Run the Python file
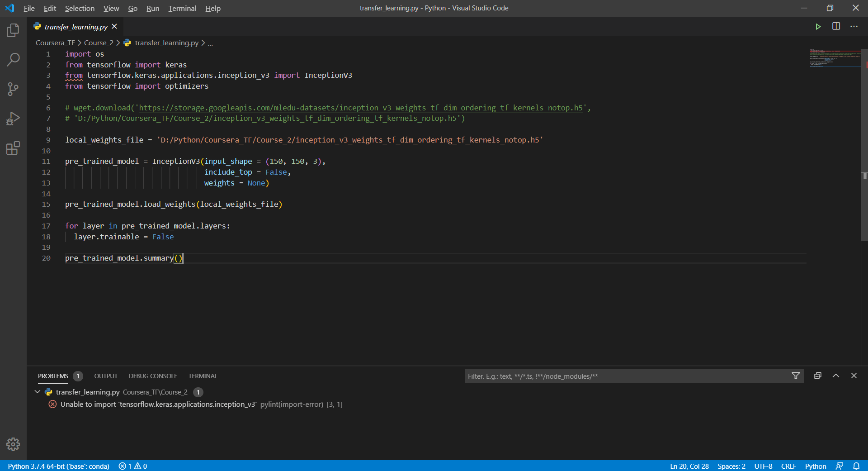Screen dimensions: 868x471 coord(818,26)
